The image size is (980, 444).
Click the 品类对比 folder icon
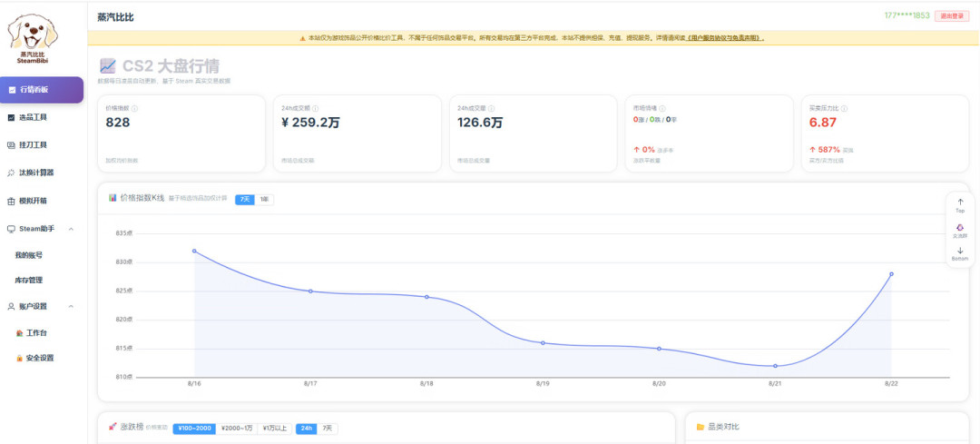pos(700,427)
